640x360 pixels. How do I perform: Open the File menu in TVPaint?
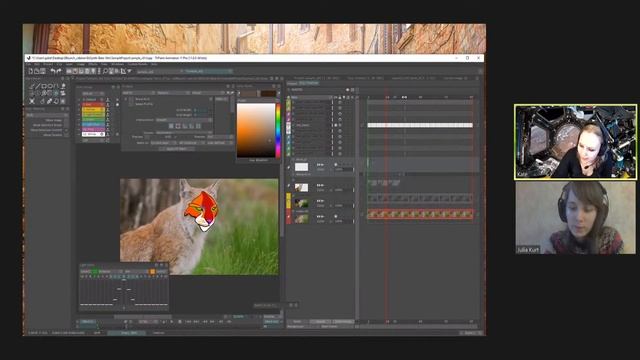[x=29, y=64]
